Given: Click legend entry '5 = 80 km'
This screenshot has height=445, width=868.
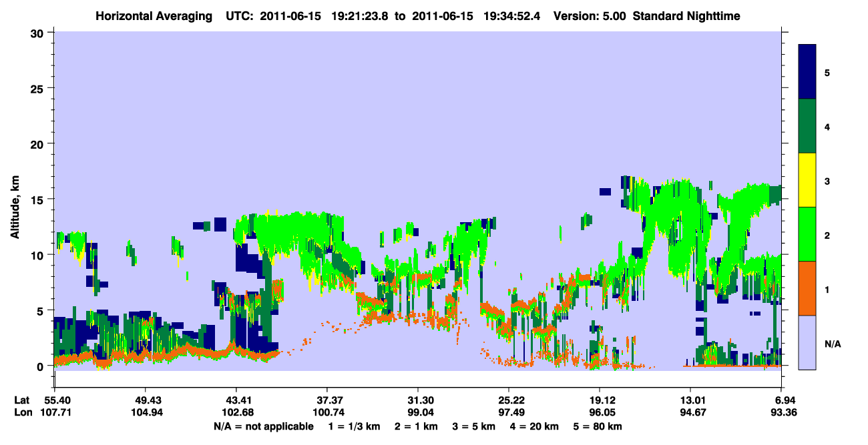Looking at the screenshot, I should (x=598, y=426).
